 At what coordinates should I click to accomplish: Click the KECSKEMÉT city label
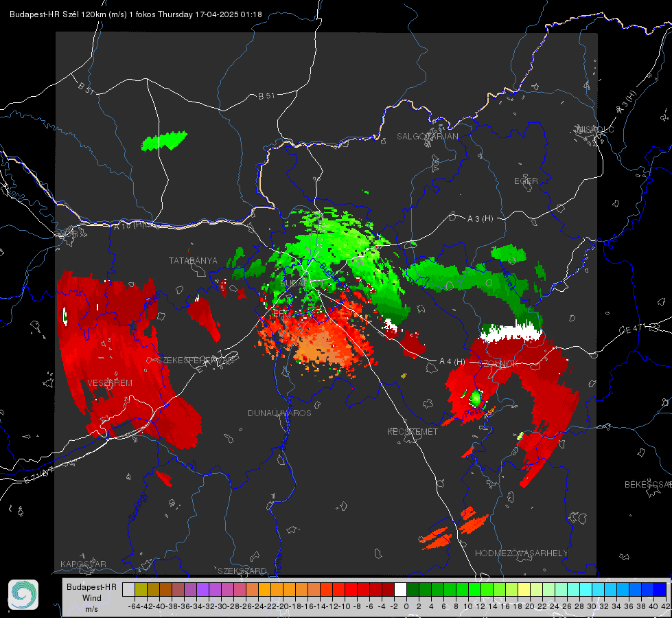(413, 431)
